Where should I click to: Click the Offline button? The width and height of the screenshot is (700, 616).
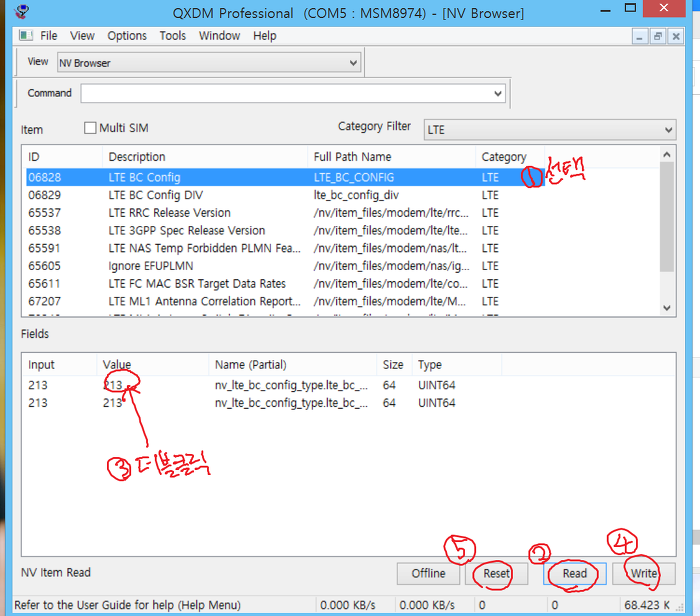coord(428,574)
